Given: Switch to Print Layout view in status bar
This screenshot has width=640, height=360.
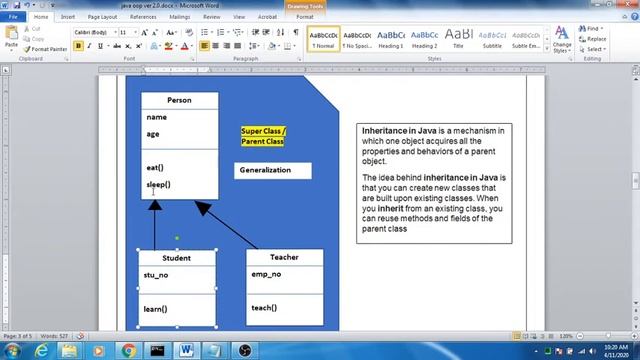Looking at the screenshot, I should click(x=516, y=336).
